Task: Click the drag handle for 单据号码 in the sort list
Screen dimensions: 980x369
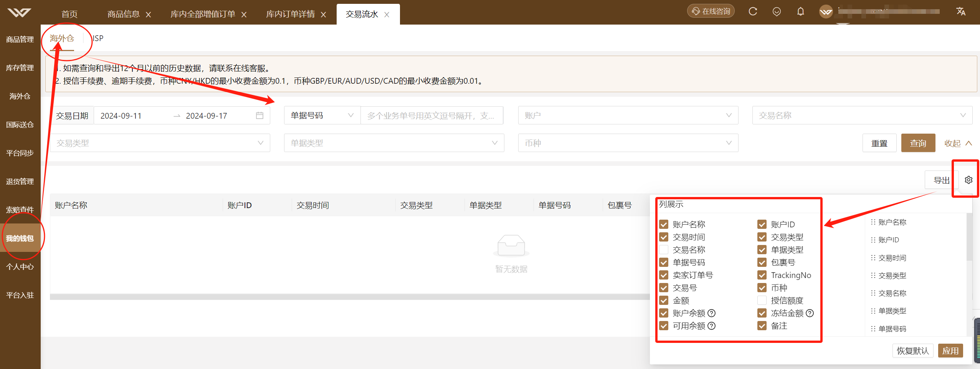Action: tap(873, 329)
